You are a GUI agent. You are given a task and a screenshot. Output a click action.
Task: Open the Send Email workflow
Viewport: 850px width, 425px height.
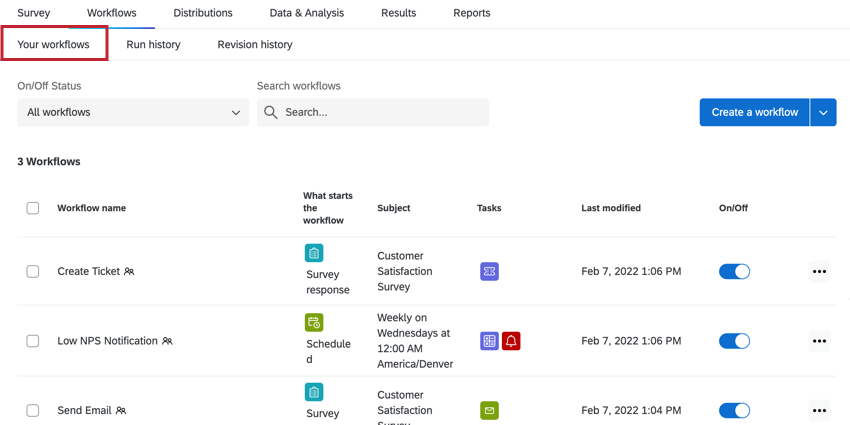coord(84,410)
